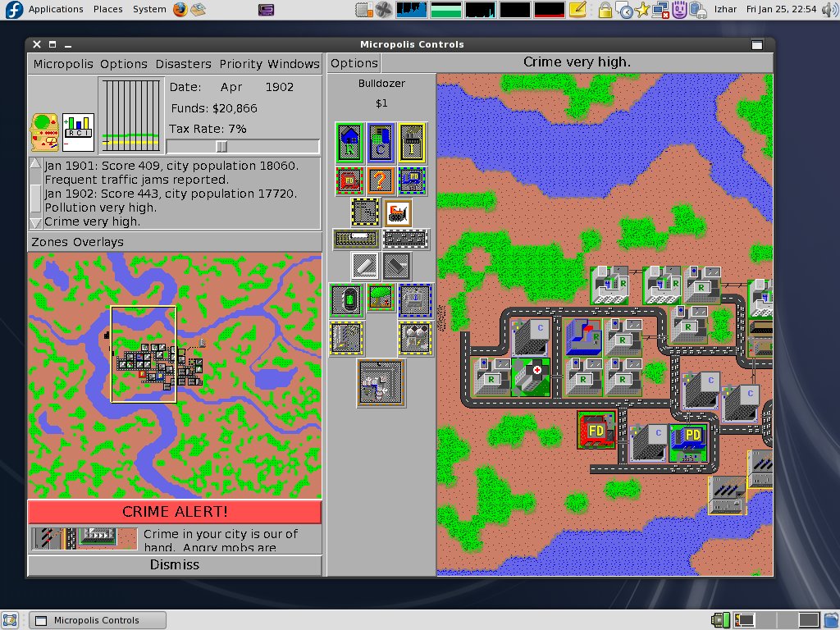The height and width of the screenshot is (630, 840).
Task: Select the Airport tool
Action: click(381, 383)
